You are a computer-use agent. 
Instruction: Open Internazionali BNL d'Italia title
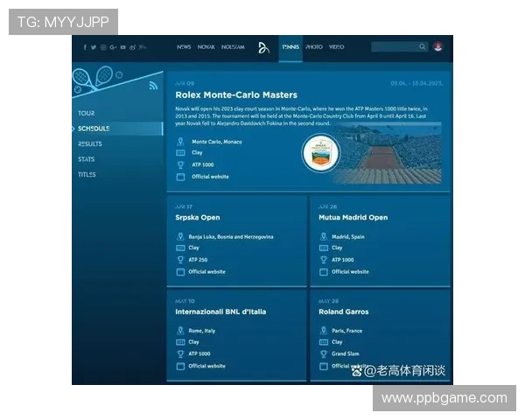point(220,311)
